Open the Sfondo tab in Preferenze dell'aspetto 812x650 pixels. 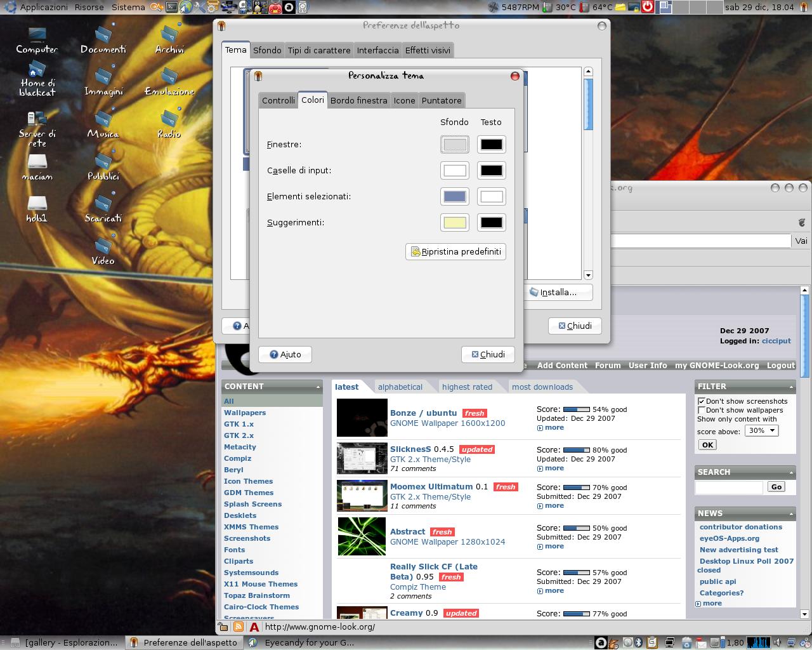(267, 50)
